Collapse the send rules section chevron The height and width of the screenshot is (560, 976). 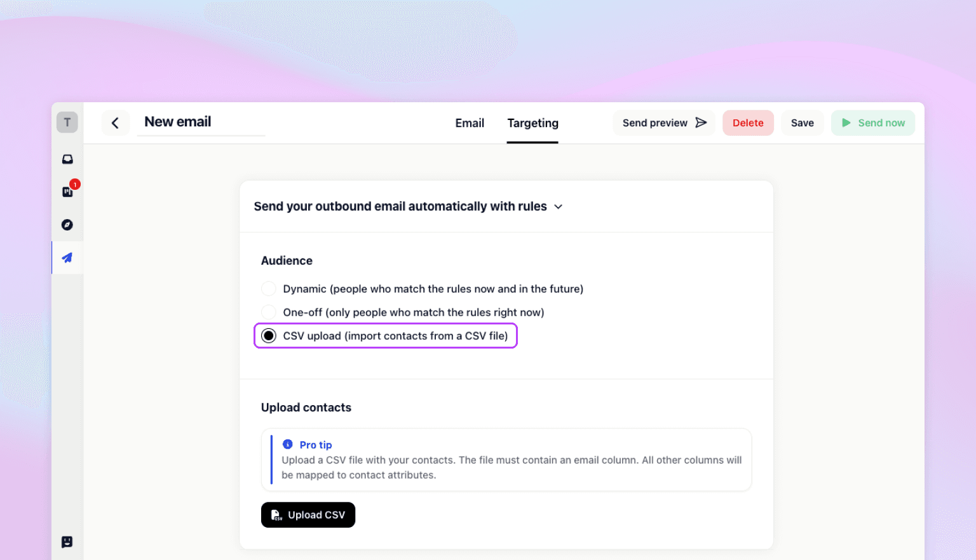558,206
